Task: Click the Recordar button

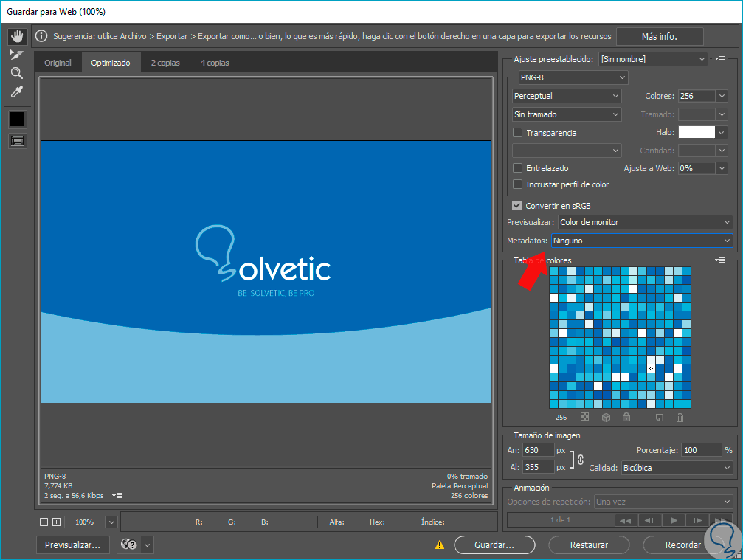Action: (682, 545)
